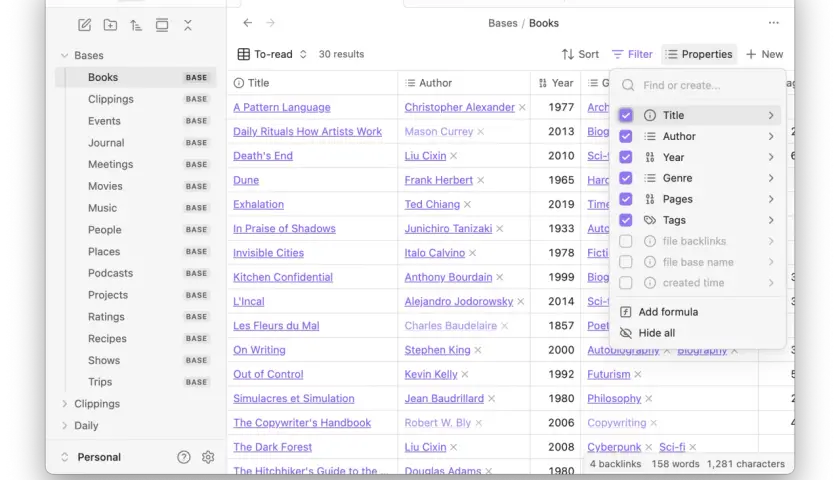
Task: Create a new folder from the sidebar toolbar
Action: (110, 25)
